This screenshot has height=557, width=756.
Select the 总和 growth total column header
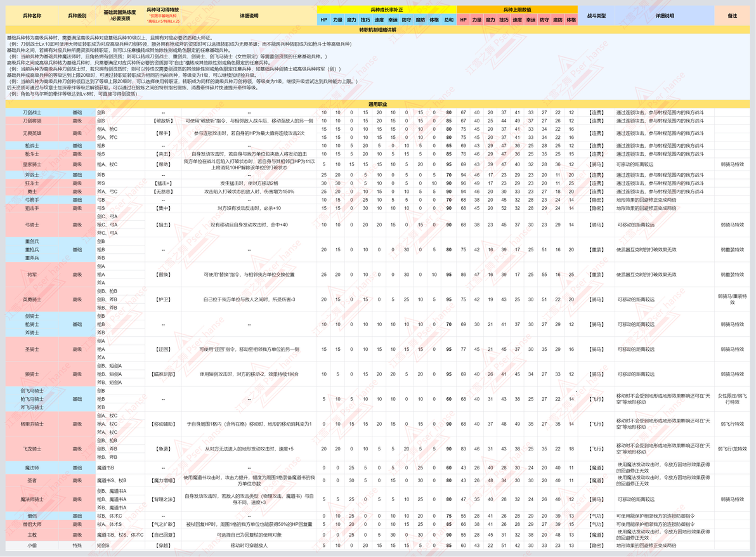pyautogui.click(x=449, y=20)
